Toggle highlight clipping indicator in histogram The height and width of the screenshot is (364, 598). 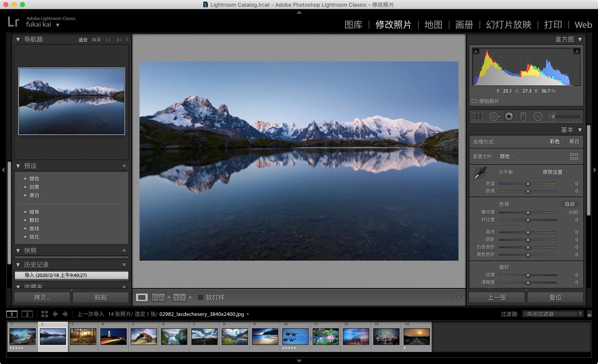(x=577, y=51)
